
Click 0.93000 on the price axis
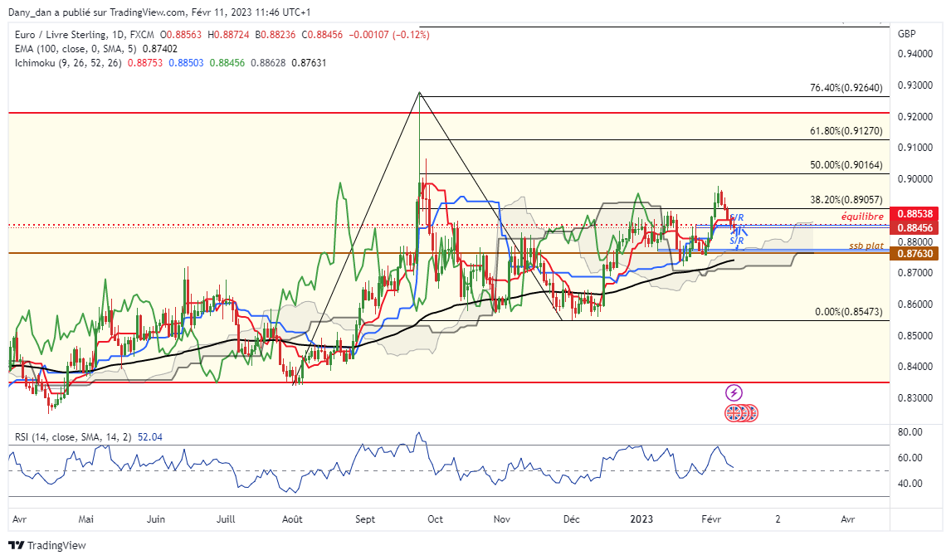915,85
